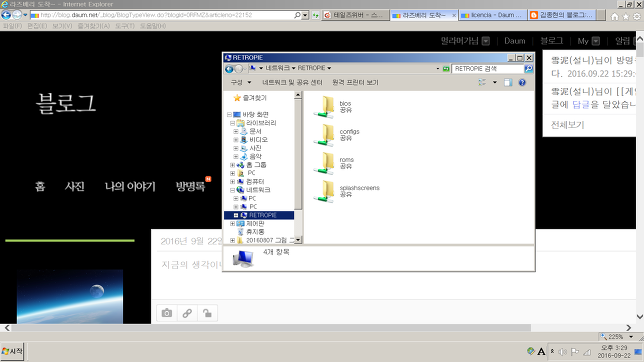Click the IME letter A tray icon
The width and height of the screenshot is (644, 362).
[x=541, y=352]
